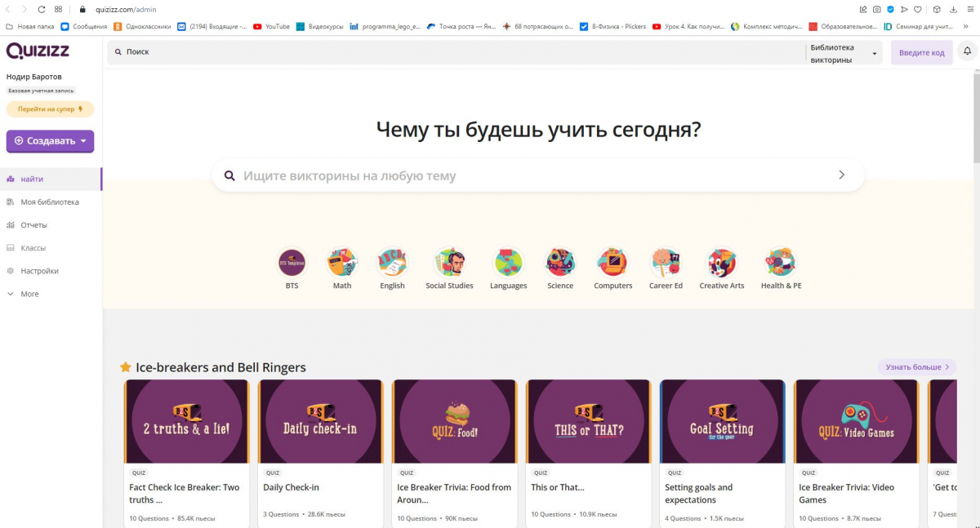Screen dimensions: 980x528
Task: Click Setting goals and expectations title
Action: click(699, 494)
